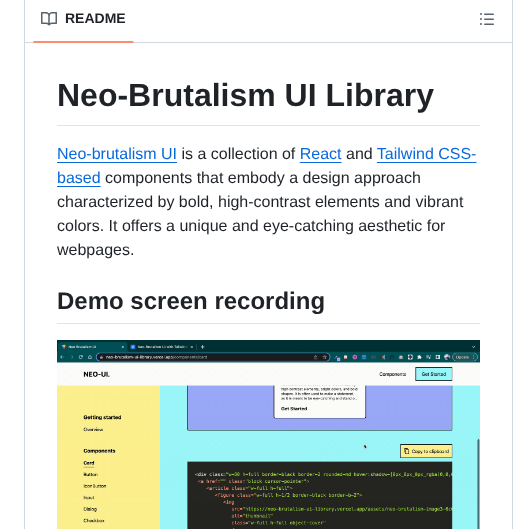Open the Tailwind CSS-based link
The height and width of the screenshot is (529, 529).
click(426, 154)
